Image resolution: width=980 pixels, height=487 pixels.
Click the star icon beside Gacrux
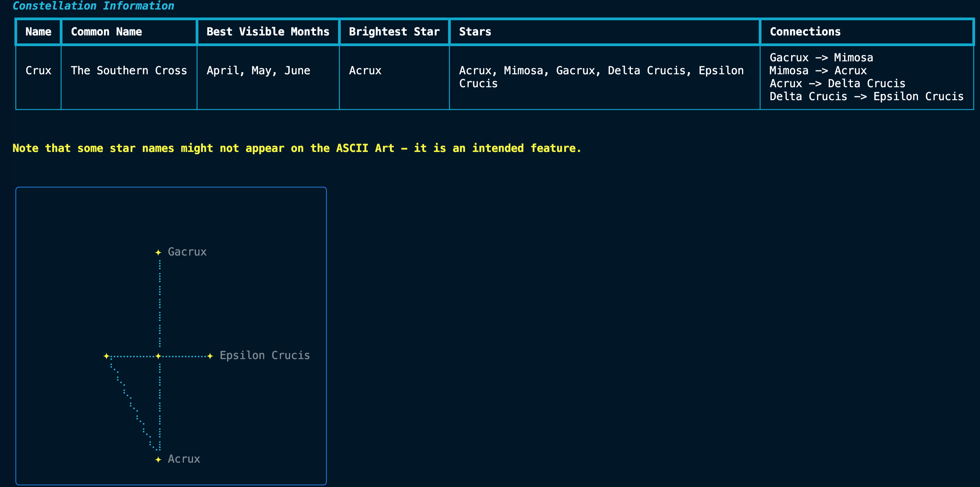coord(158,252)
